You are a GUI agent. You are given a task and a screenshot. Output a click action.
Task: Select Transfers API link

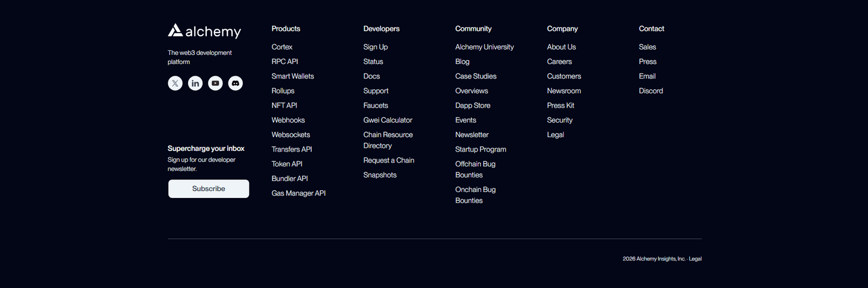pyautogui.click(x=292, y=149)
